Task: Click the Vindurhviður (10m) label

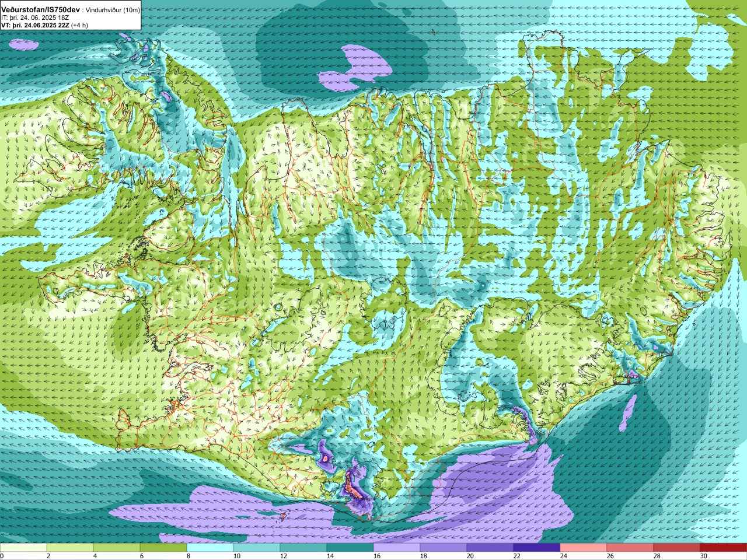Action: [x=113, y=10]
